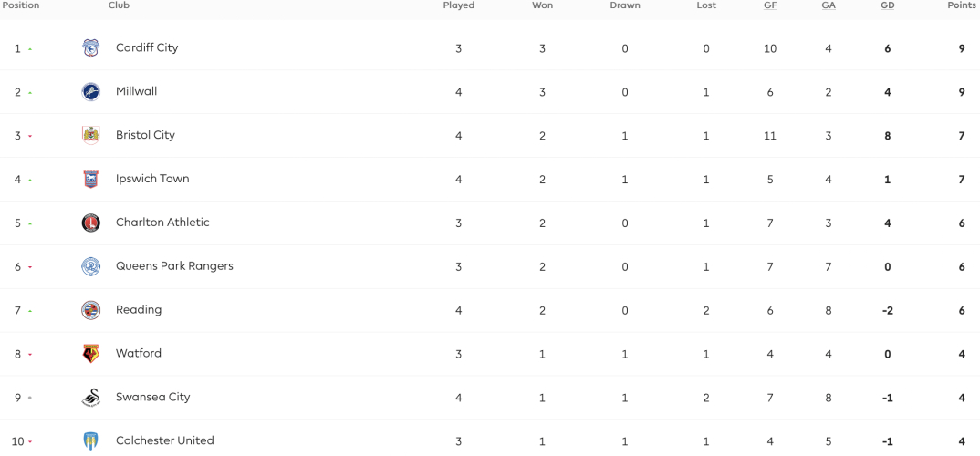980x456 pixels.
Task: Click the GA column header
Action: [829, 5]
